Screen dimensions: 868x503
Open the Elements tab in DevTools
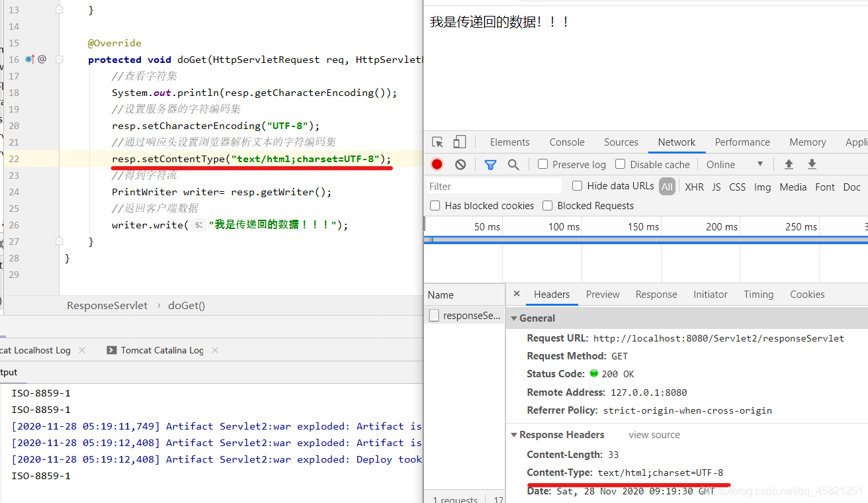point(509,142)
